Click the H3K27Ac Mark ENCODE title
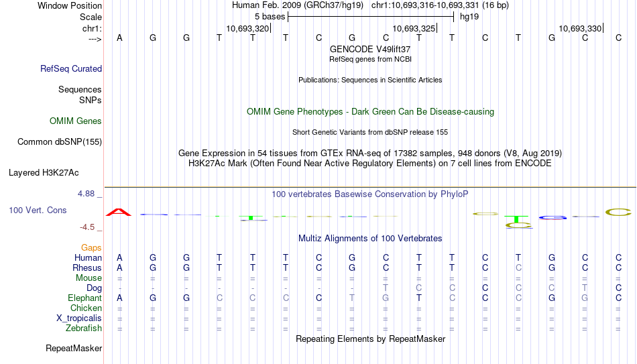 pyautogui.click(x=370, y=164)
